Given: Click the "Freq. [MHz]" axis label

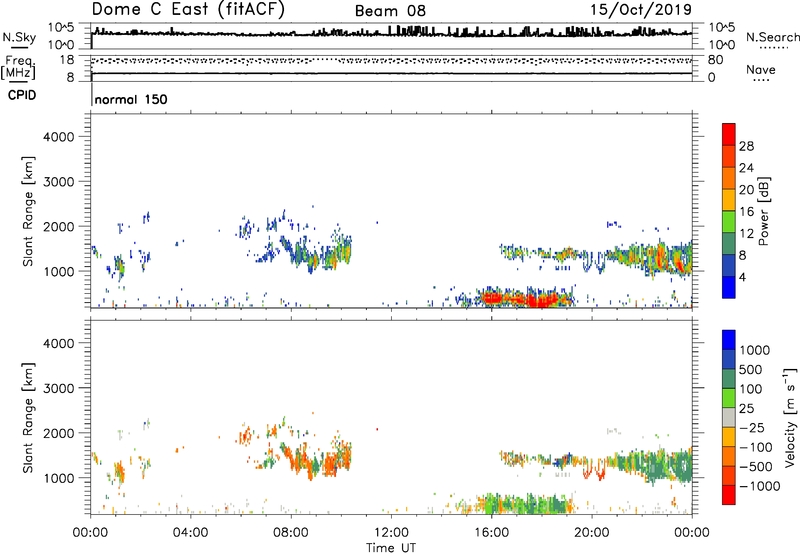Looking at the screenshot, I should [19, 68].
